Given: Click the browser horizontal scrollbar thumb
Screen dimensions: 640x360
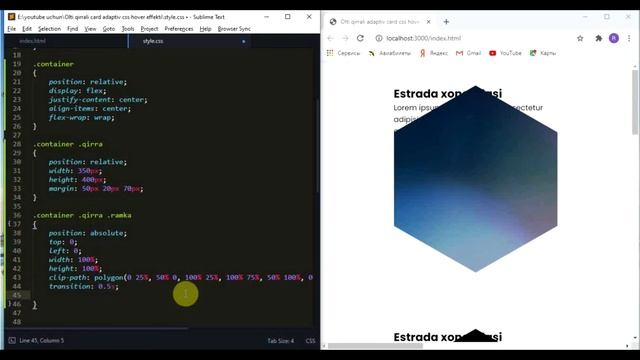Looking at the screenshot, I should (375, 346).
